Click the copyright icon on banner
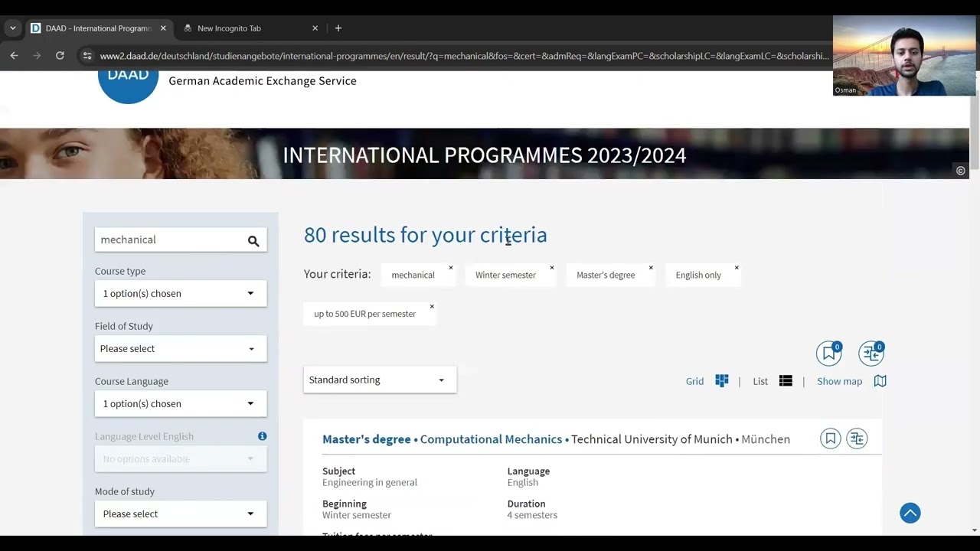 click(961, 171)
